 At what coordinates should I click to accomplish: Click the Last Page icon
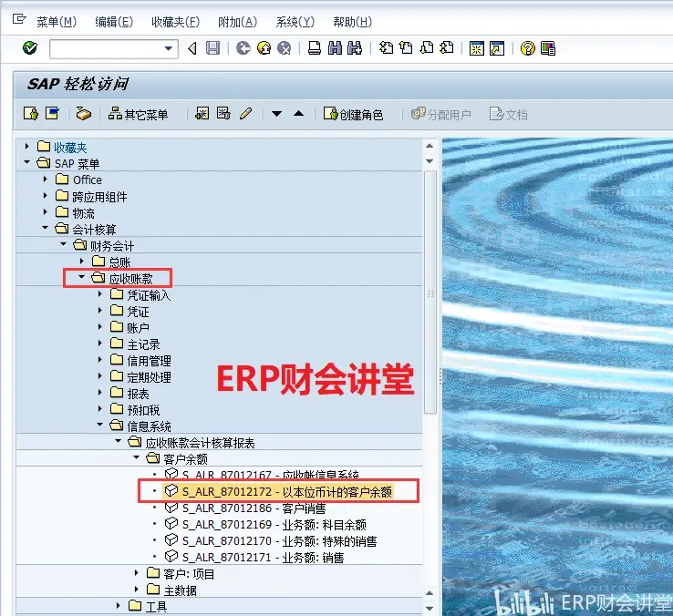click(446, 48)
